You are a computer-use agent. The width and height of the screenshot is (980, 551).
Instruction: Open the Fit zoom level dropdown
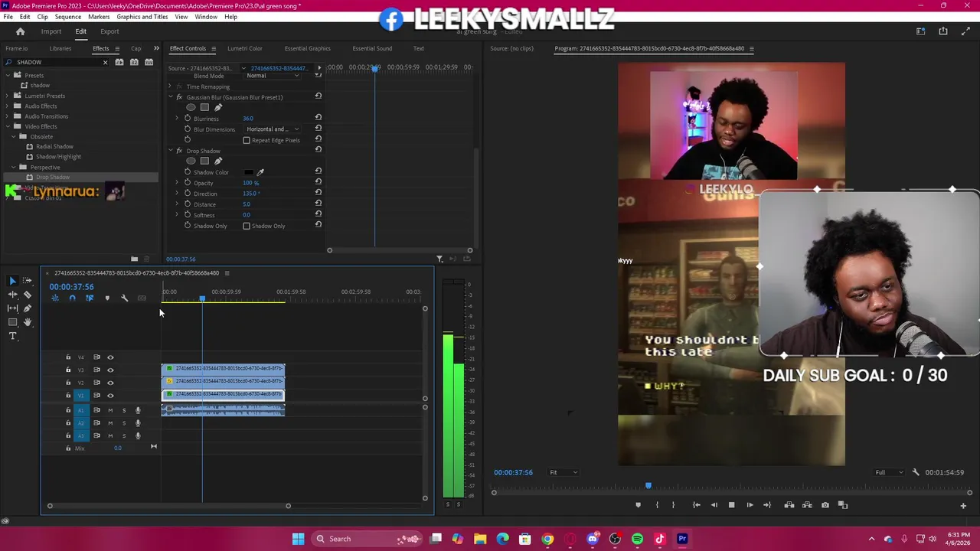tap(563, 472)
